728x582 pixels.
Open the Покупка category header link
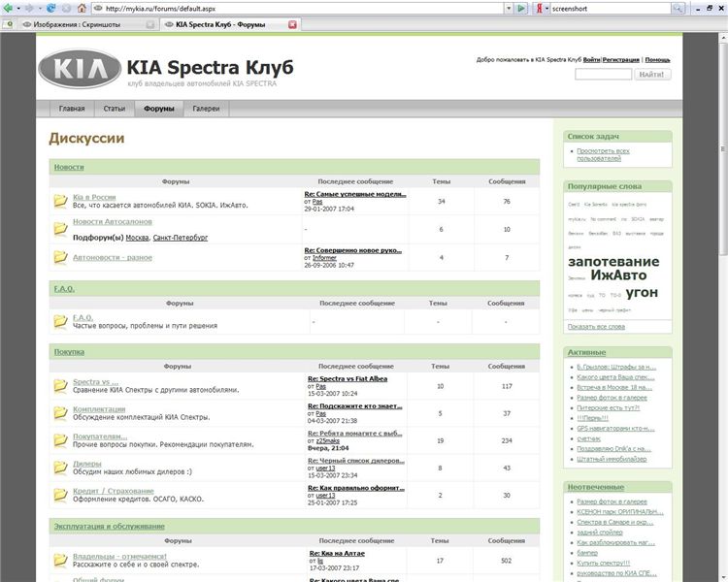click(x=69, y=352)
